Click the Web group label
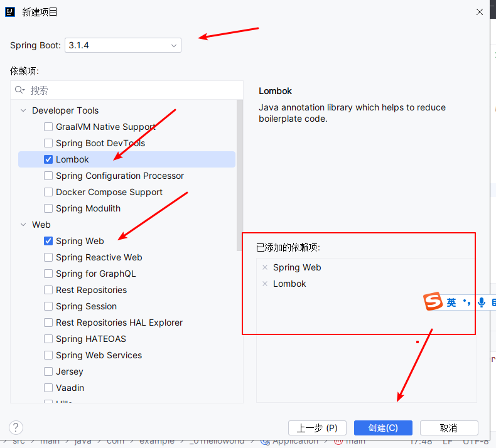The width and height of the screenshot is (496, 448). [41, 225]
